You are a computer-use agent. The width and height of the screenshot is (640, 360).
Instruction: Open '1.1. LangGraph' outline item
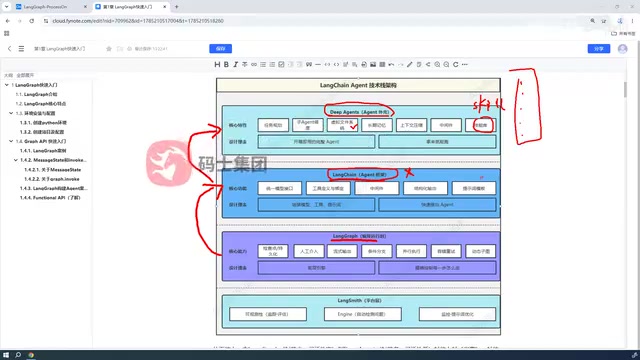point(36,94)
